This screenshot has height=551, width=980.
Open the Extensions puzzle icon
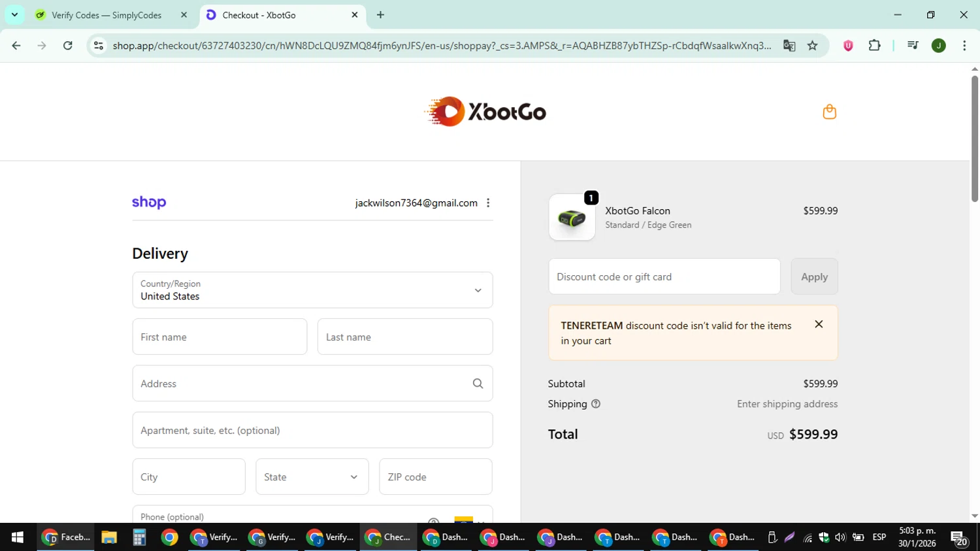pyautogui.click(x=874, y=46)
